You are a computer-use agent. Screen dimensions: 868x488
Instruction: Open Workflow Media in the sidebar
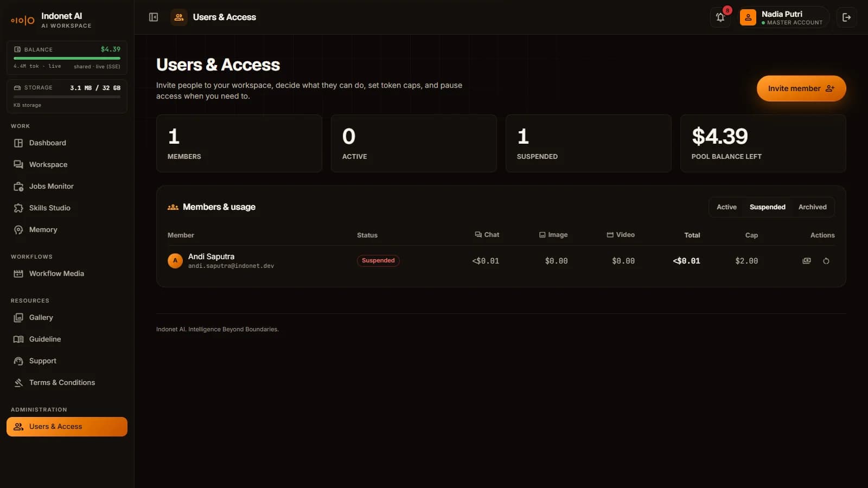click(67, 274)
